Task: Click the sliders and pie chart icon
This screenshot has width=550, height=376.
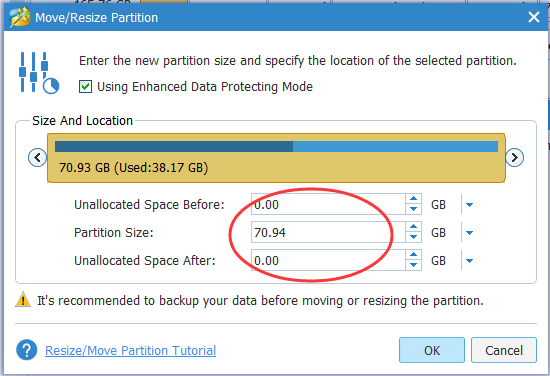Action: click(39, 73)
